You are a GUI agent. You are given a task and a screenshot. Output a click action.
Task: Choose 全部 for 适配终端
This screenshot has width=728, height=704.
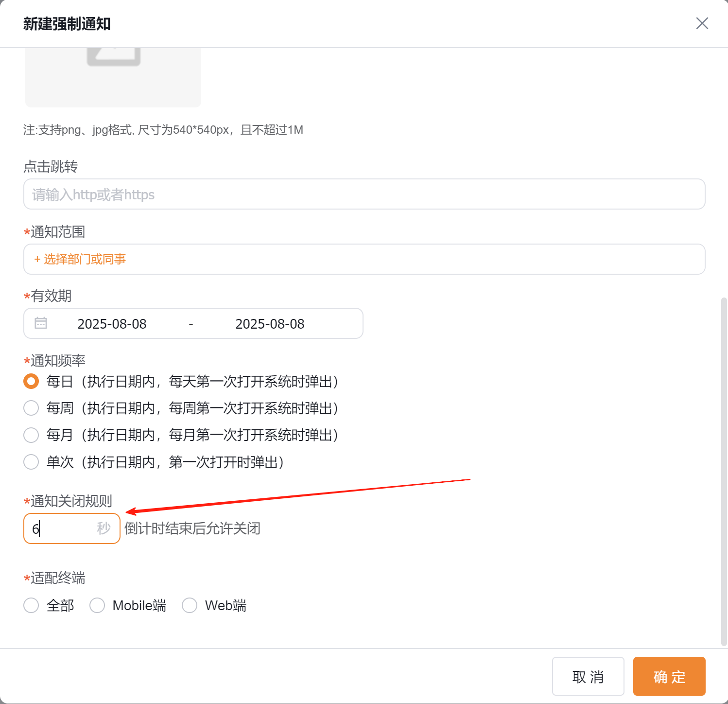point(31,606)
